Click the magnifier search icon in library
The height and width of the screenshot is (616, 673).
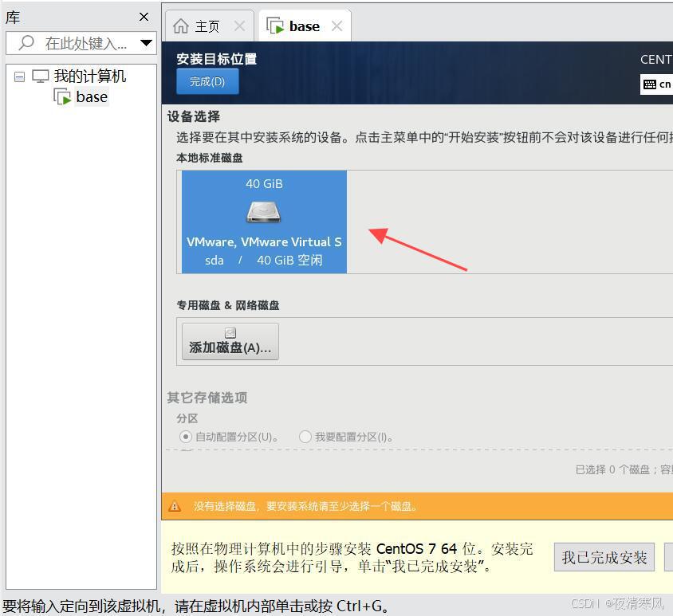click(x=26, y=42)
